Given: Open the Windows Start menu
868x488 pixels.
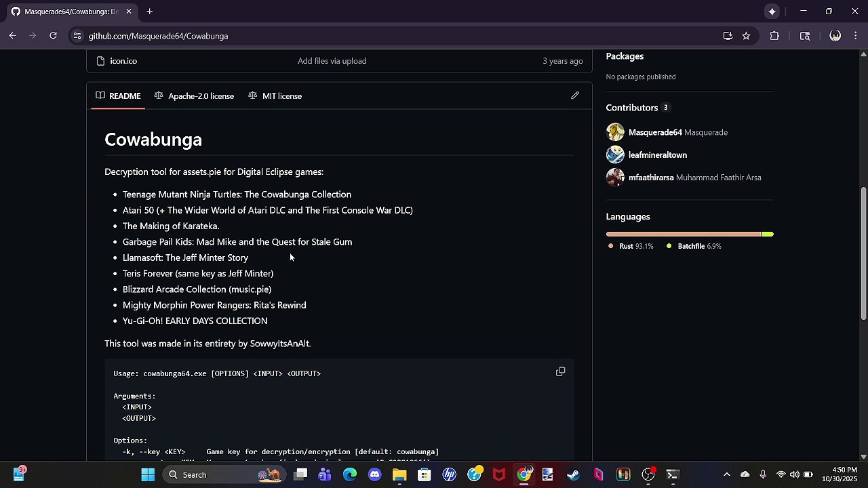Looking at the screenshot, I should [148, 474].
